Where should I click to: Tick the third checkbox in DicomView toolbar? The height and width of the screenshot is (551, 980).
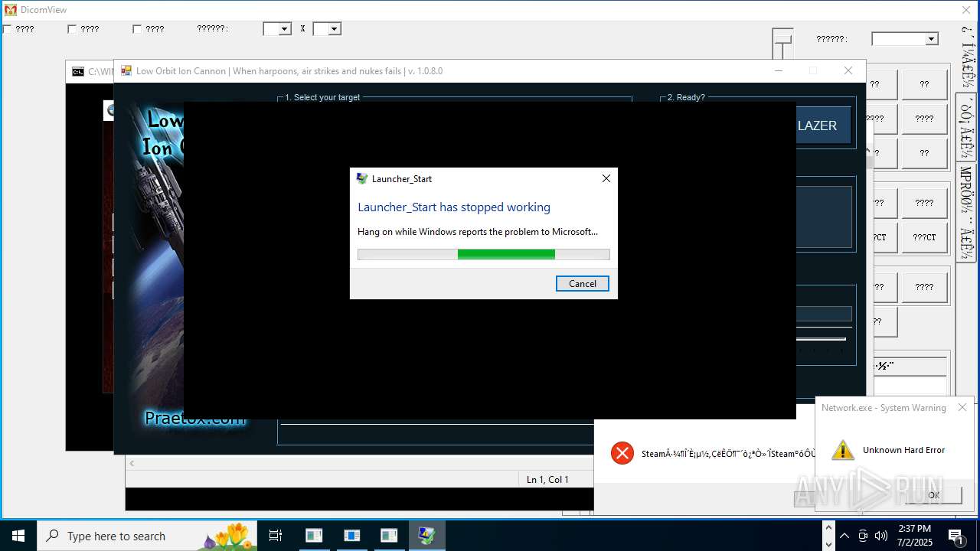click(137, 29)
